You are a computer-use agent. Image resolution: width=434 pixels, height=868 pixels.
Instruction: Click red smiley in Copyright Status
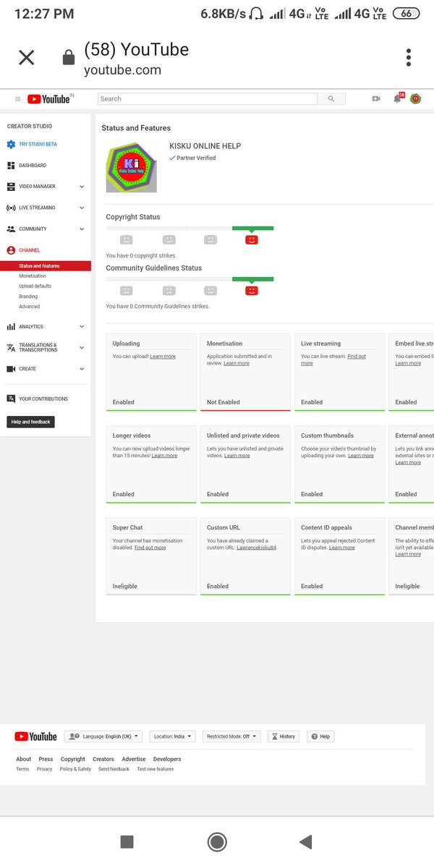tap(252, 239)
